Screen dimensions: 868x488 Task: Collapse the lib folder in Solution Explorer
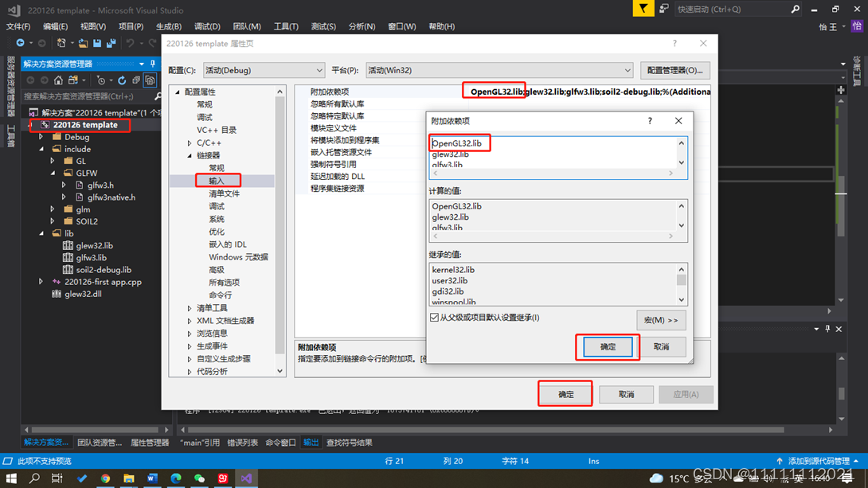point(41,233)
